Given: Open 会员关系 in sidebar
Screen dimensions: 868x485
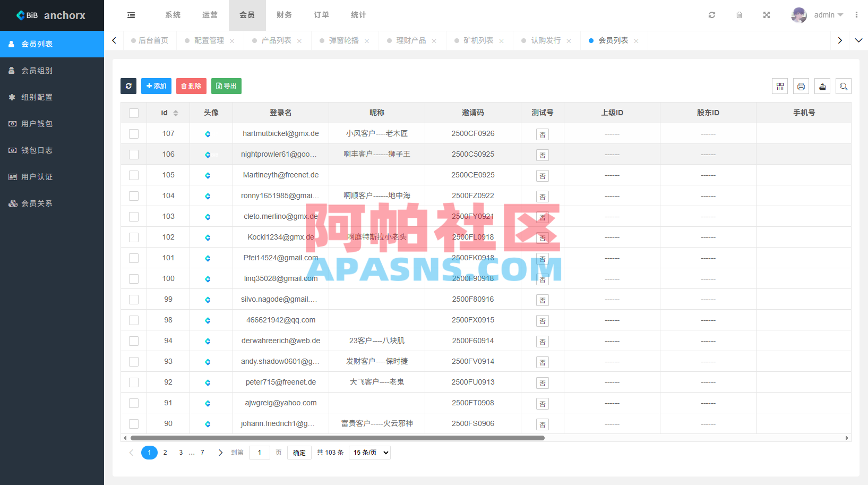Looking at the screenshot, I should tap(52, 203).
